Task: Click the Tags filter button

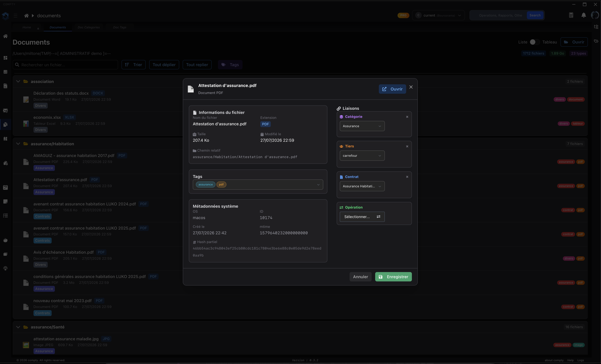Action: tap(230, 65)
